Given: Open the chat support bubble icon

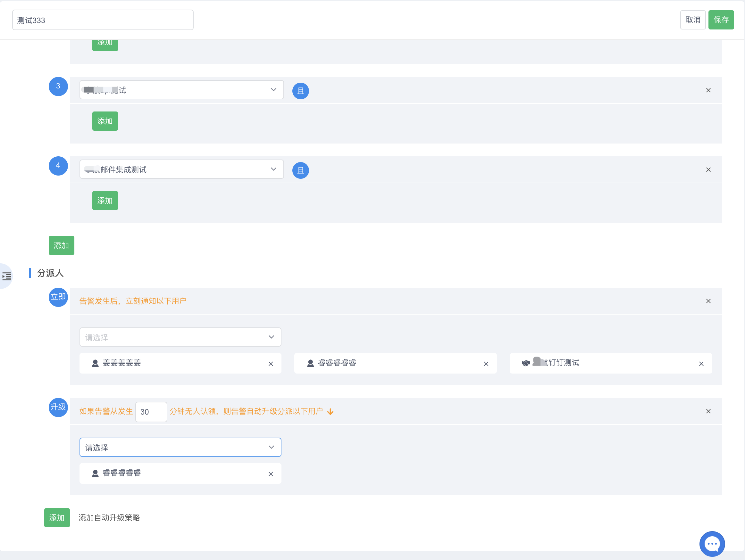Looking at the screenshot, I should click(x=712, y=544).
